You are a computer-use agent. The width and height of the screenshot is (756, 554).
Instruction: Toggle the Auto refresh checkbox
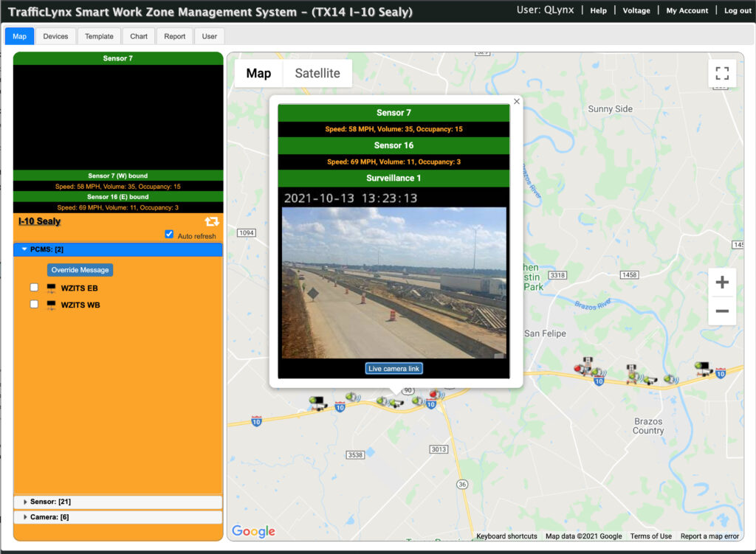[x=169, y=234]
